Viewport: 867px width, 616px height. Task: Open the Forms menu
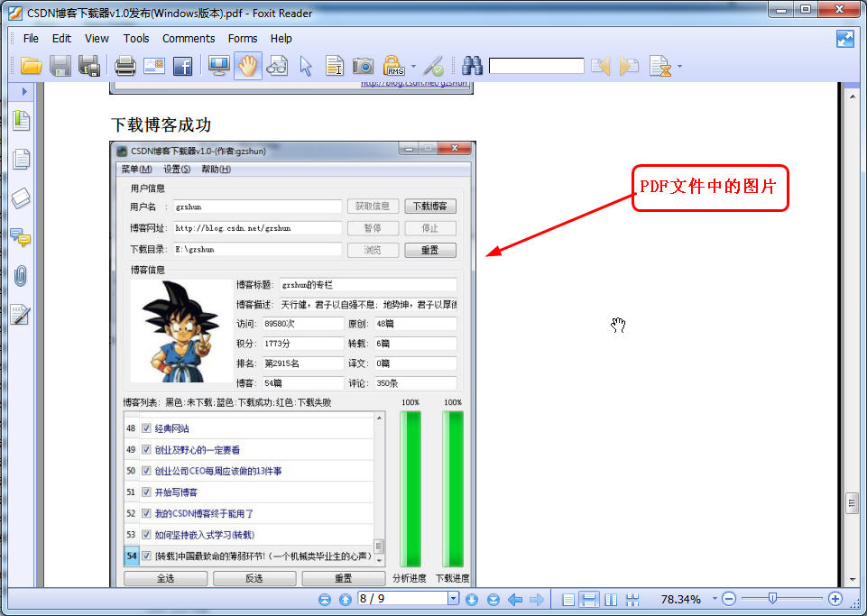(x=243, y=38)
